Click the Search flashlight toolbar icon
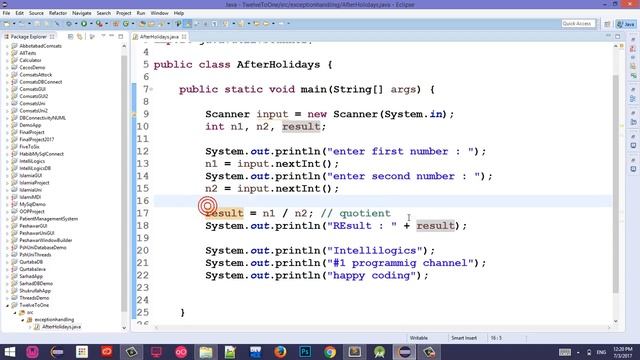This screenshot has height=360, width=640. [161, 24]
